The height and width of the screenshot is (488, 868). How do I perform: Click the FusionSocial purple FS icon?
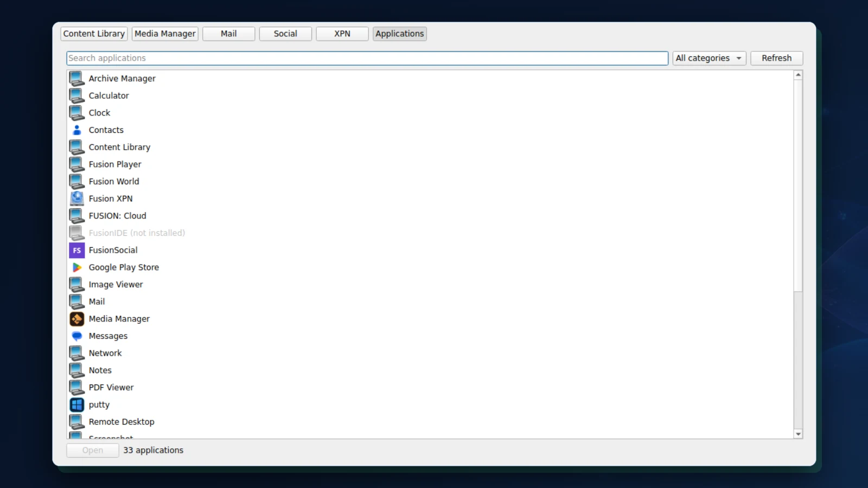click(x=77, y=251)
